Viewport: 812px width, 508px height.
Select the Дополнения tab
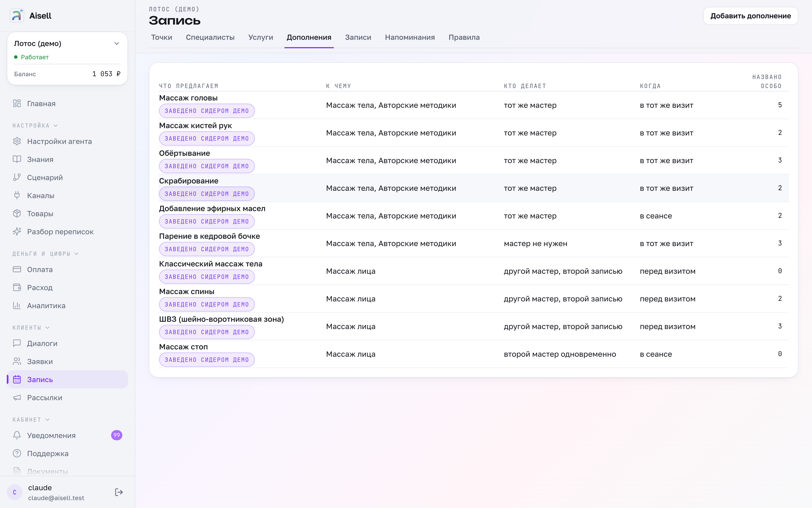(309, 37)
